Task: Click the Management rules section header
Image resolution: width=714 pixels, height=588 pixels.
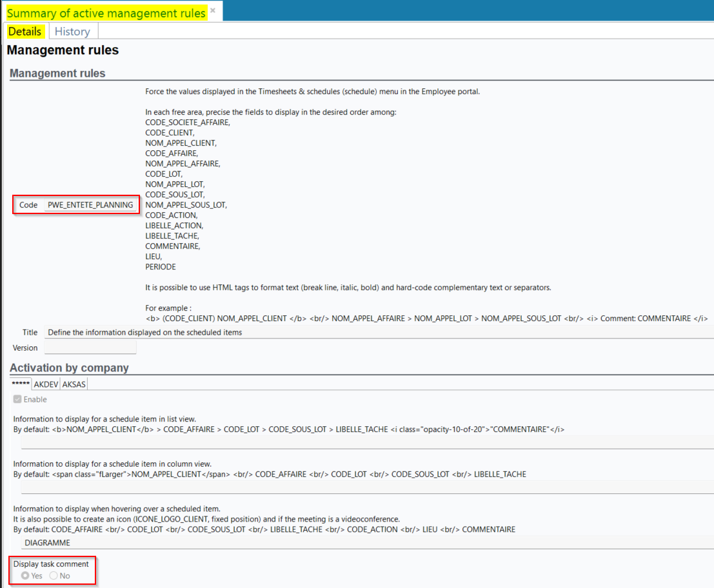Action: click(x=57, y=73)
